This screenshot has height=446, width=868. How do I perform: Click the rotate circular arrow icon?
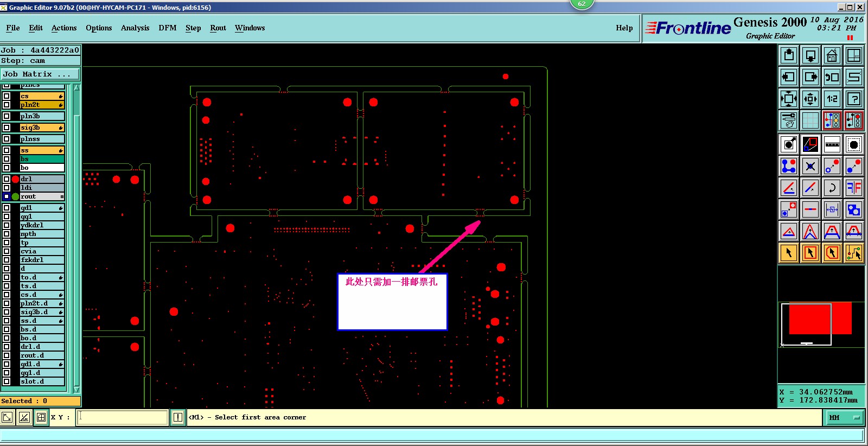[x=832, y=188]
